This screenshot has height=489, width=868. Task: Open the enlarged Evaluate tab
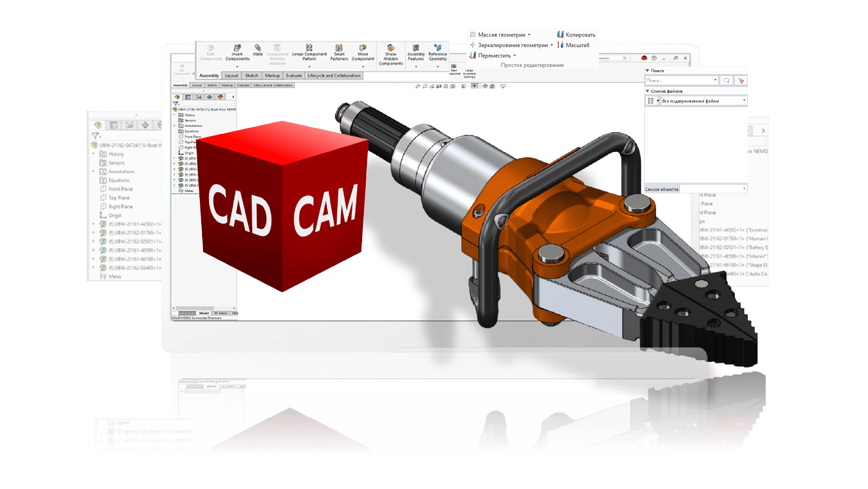pos(294,76)
